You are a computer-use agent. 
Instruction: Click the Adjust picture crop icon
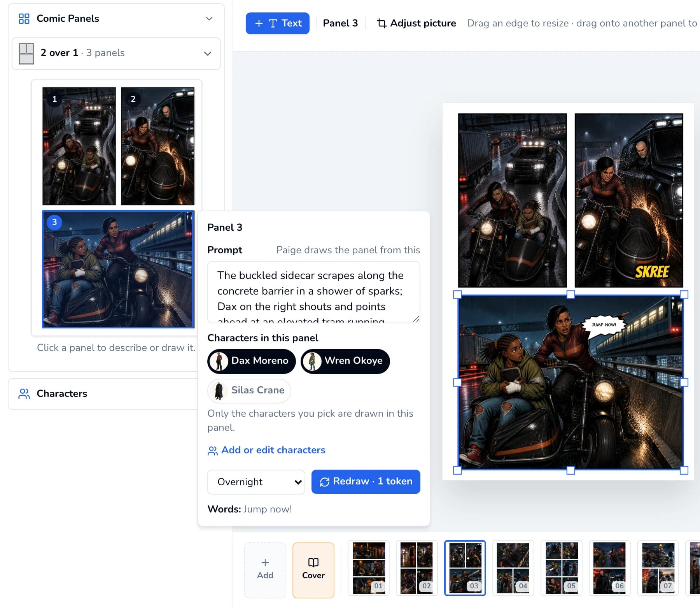(x=382, y=23)
